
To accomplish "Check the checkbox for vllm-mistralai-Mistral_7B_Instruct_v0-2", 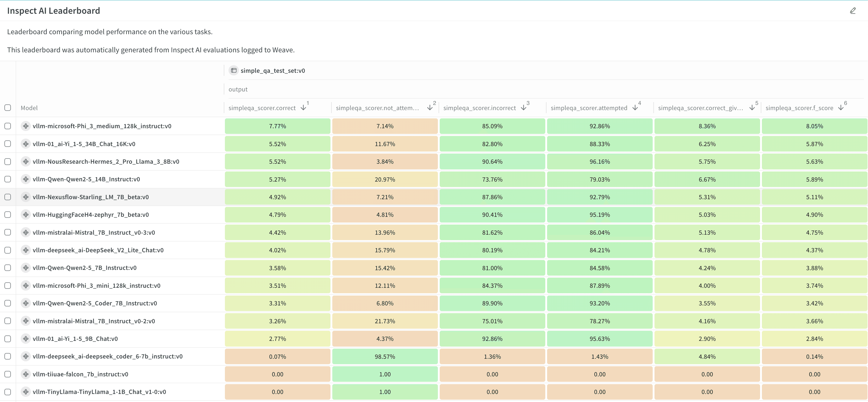I will (x=8, y=321).
